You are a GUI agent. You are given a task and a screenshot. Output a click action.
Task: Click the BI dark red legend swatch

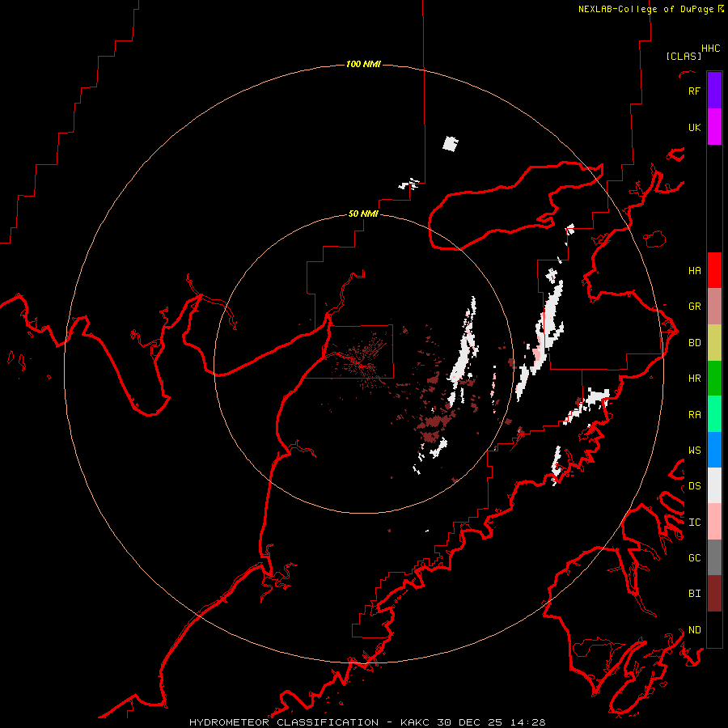point(714,594)
